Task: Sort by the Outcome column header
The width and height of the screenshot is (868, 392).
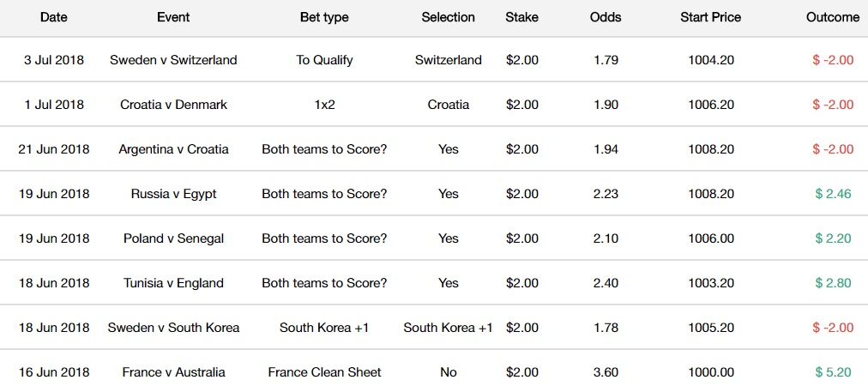Action: coord(832,17)
